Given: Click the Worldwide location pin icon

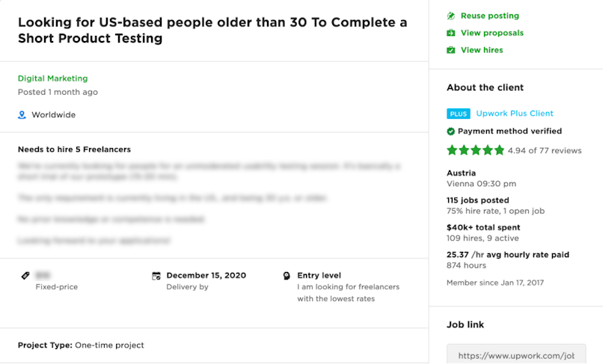Looking at the screenshot, I should [22, 115].
